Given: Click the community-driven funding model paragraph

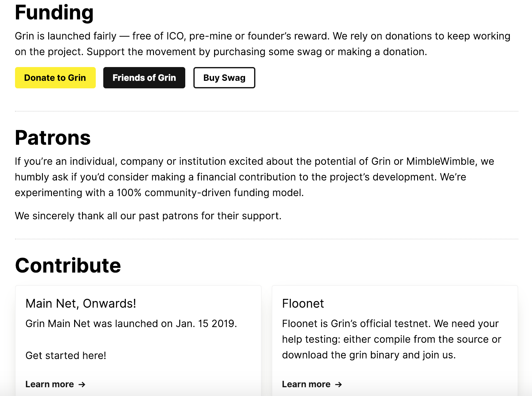Looking at the screenshot, I should (x=254, y=177).
